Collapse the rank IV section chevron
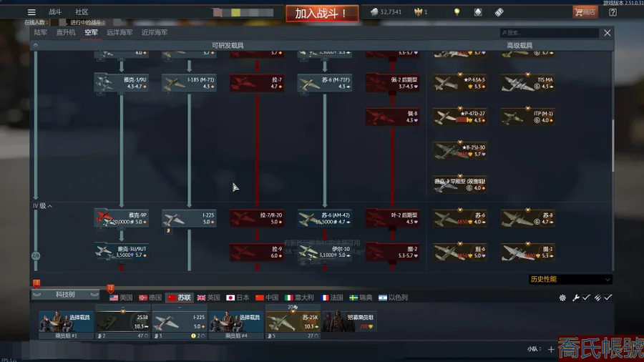The width and height of the screenshot is (644, 362). (49, 206)
